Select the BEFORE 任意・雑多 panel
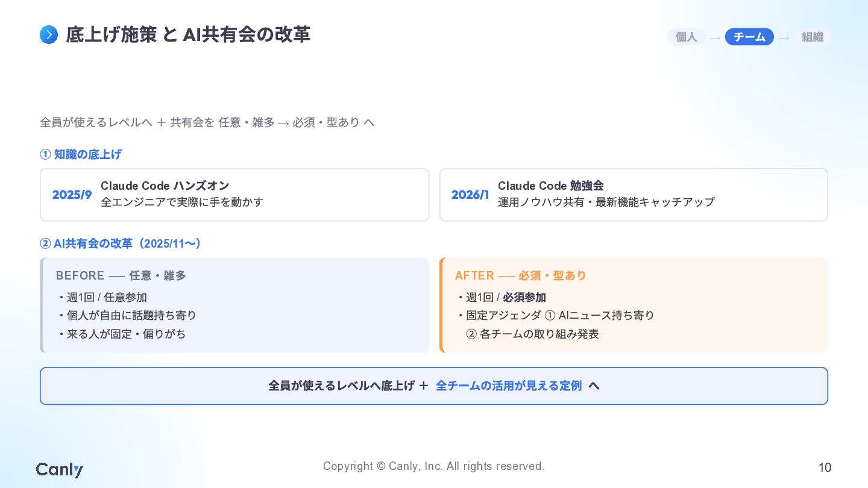This screenshot has width=868, height=488. click(x=234, y=305)
